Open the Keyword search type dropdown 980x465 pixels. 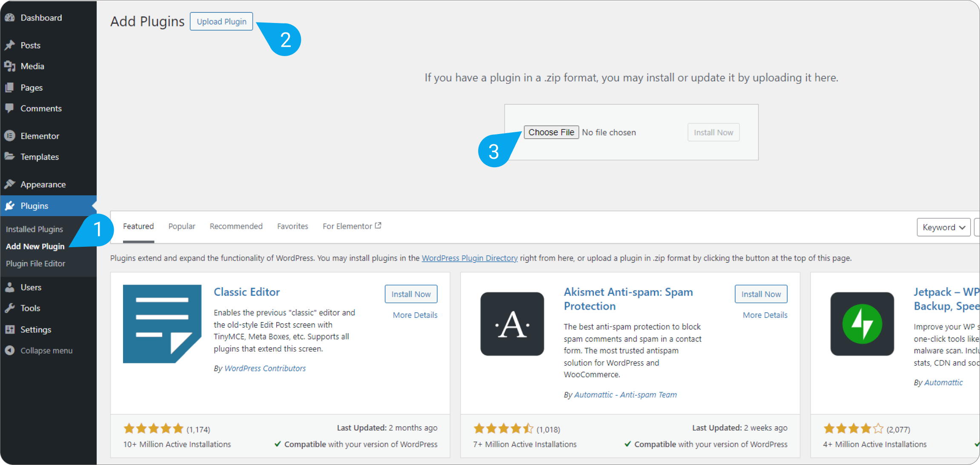(x=943, y=227)
